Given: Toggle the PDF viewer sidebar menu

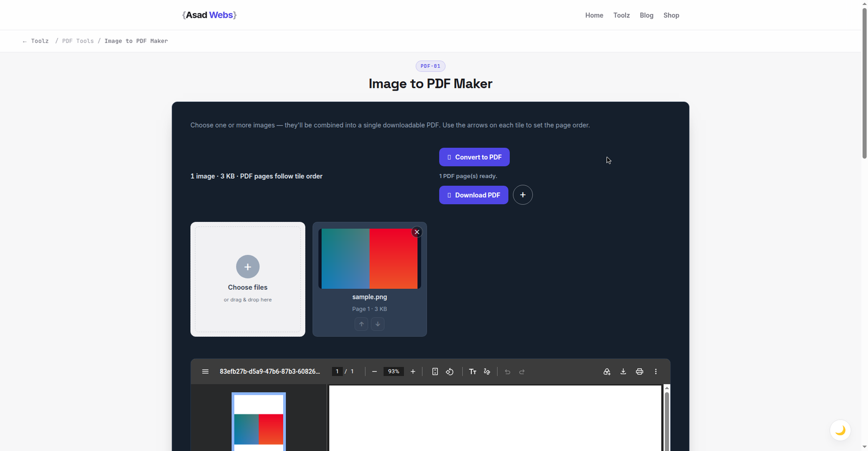Looking at the screenshot, I should pos(205,371).
